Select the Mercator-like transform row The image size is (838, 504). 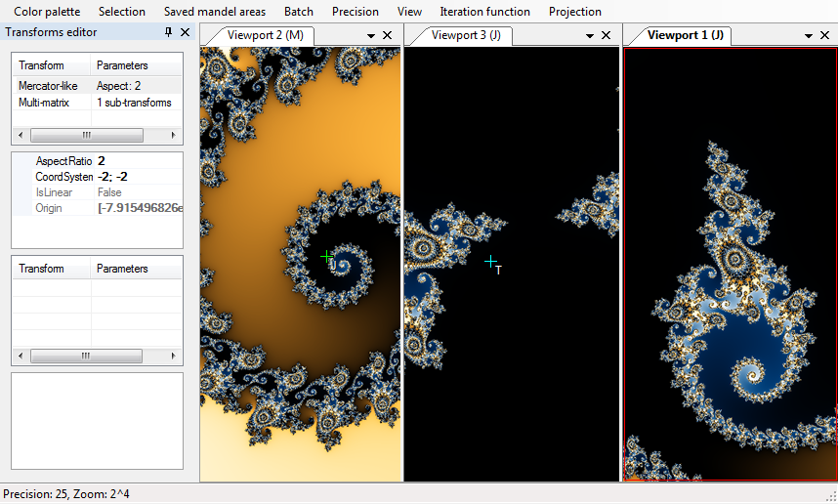49,86
